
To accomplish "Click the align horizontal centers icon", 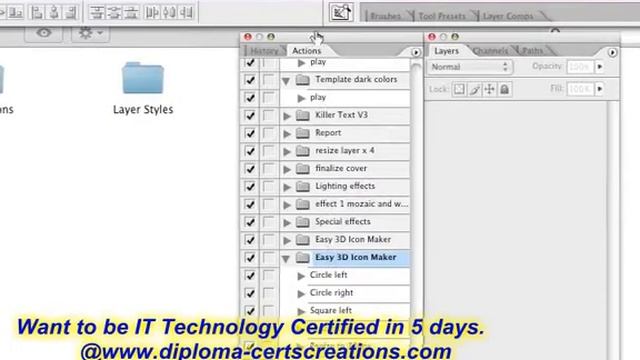I will pyautogui.click(x=54, y=12).
